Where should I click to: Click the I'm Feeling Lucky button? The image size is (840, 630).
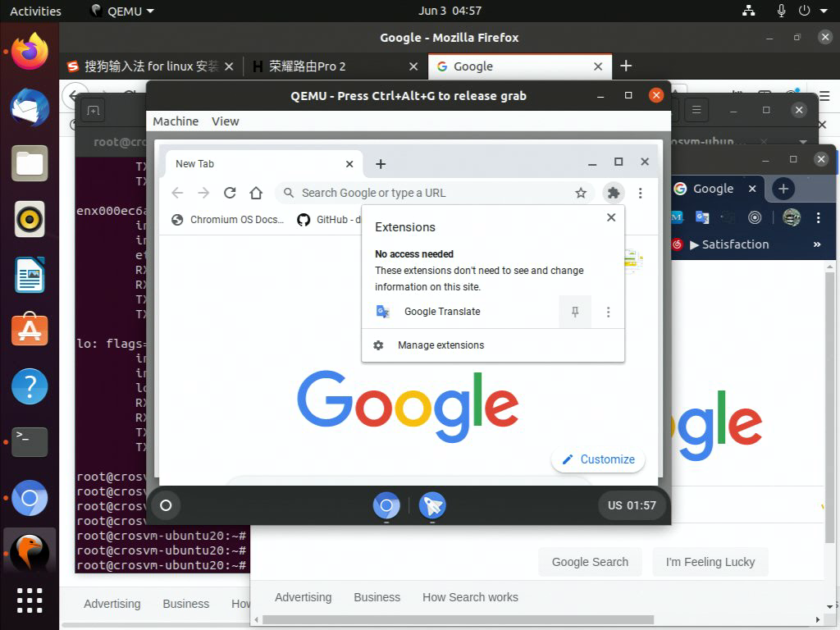710,562
